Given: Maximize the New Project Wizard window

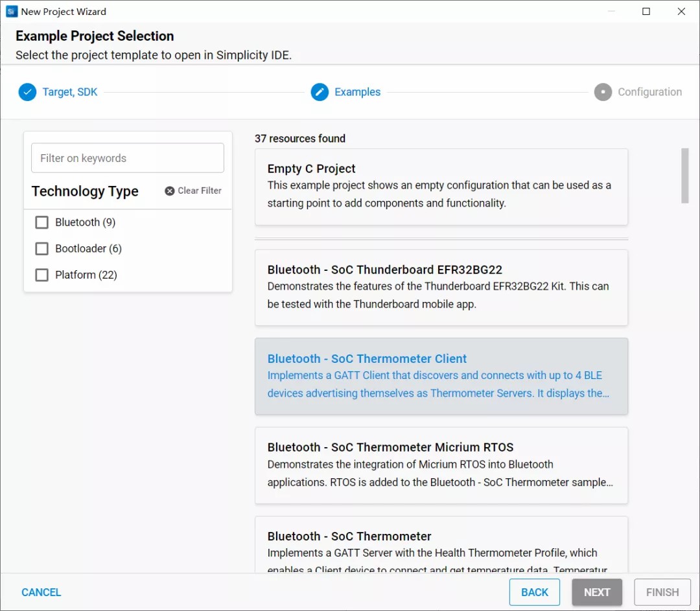Looking at the screenshot, I should [x=646, y=12].
